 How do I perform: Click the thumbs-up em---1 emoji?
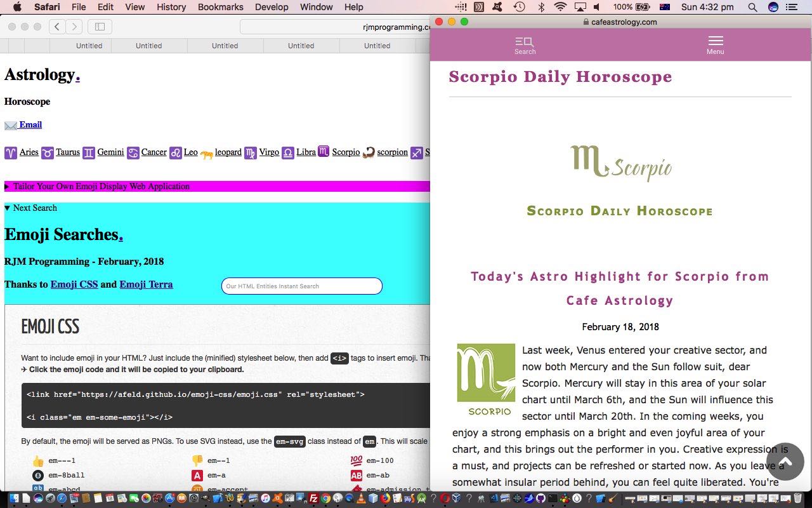[38, 461]
